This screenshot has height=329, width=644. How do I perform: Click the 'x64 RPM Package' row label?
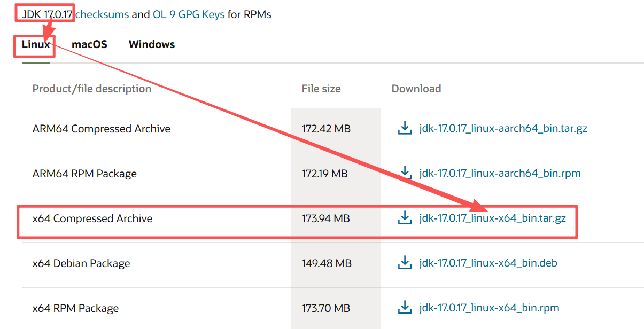(x=75, y=308)
